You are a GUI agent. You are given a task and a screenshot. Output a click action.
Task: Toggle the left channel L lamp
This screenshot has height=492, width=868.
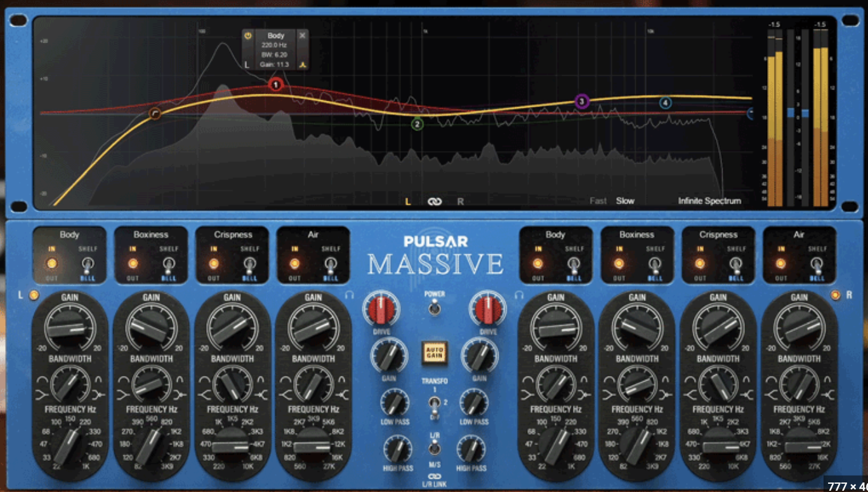click(x=34, y=295)
